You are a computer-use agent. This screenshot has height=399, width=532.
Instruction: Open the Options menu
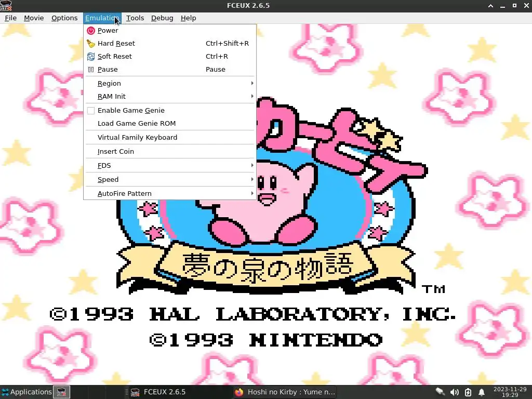tap(64, 18)
